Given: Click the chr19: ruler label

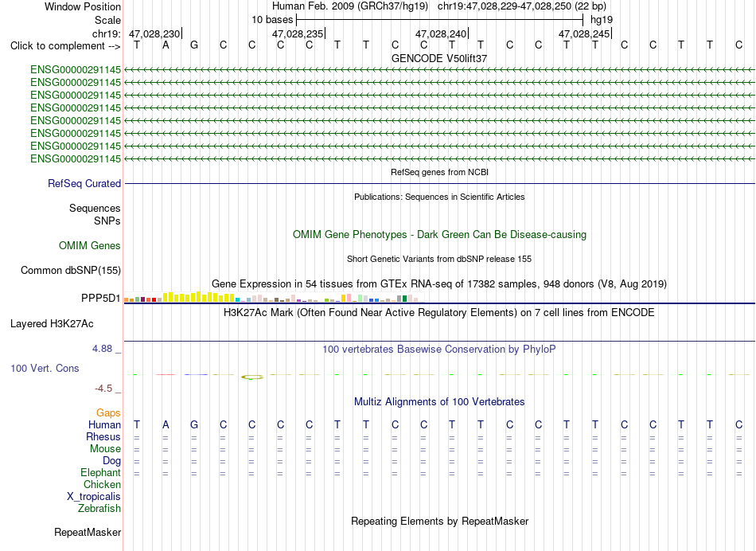Looking at the screenshot, I should click(x=106, y=33).
